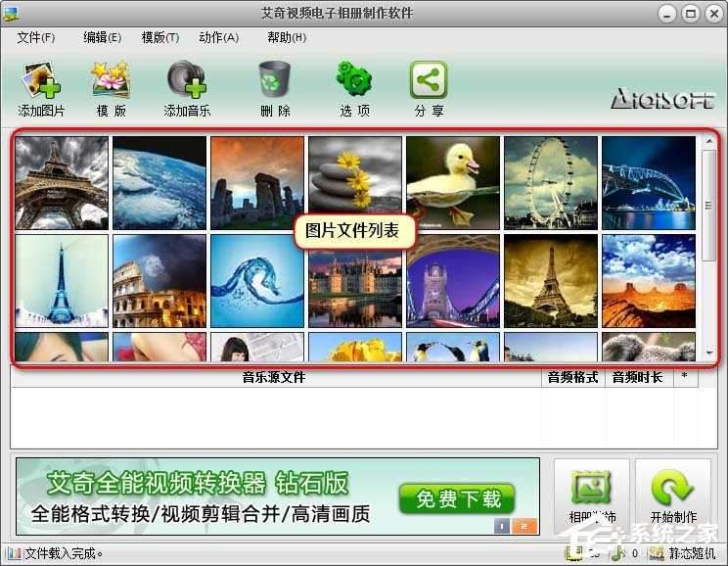Open the 编辑(E) menu
Viewport: 728px width, 566px height.
[x=102, y=37]
